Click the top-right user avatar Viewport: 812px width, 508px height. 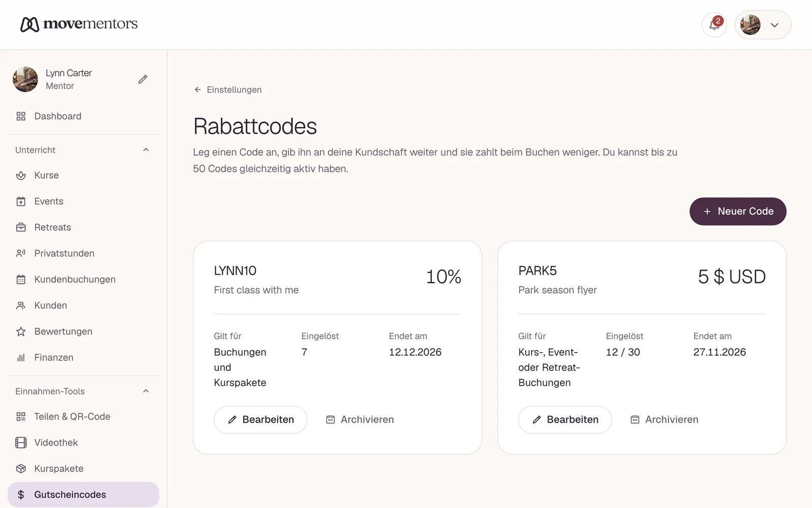750,25
